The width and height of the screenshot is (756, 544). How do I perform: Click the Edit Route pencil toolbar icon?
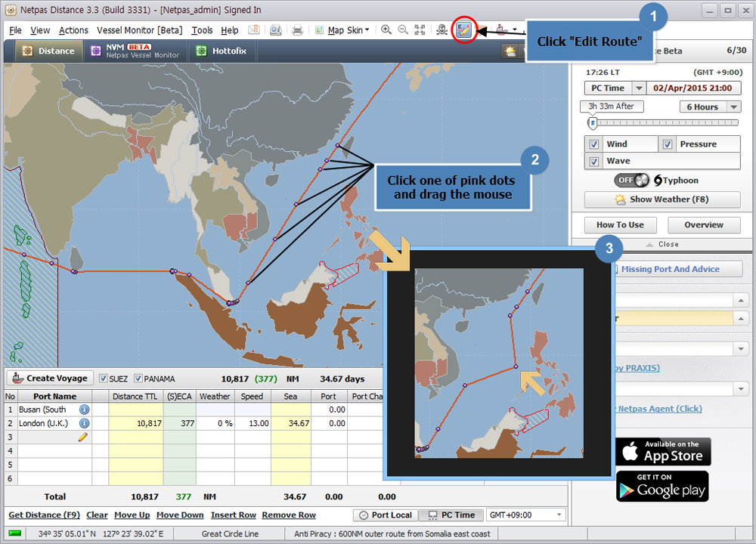463,30
